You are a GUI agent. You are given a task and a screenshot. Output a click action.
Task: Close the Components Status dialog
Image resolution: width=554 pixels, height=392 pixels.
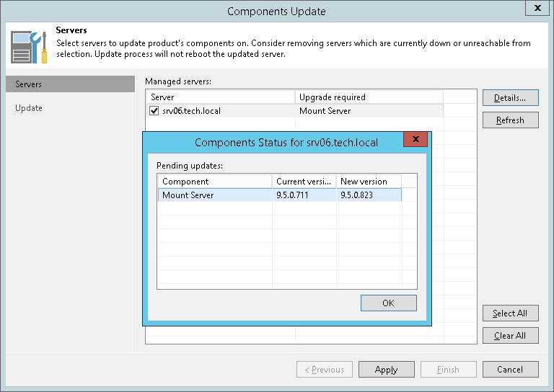click(x=415, y=140)
